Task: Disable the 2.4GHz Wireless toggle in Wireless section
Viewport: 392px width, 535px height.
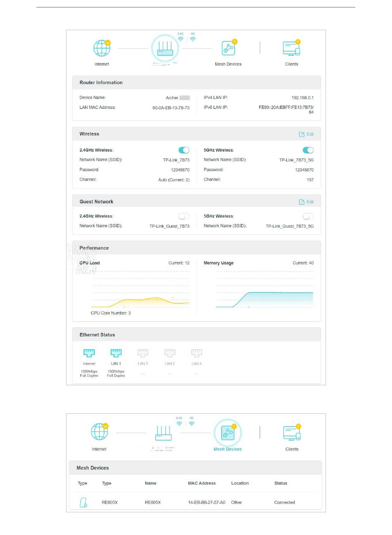Action: (x=184, y=150)
